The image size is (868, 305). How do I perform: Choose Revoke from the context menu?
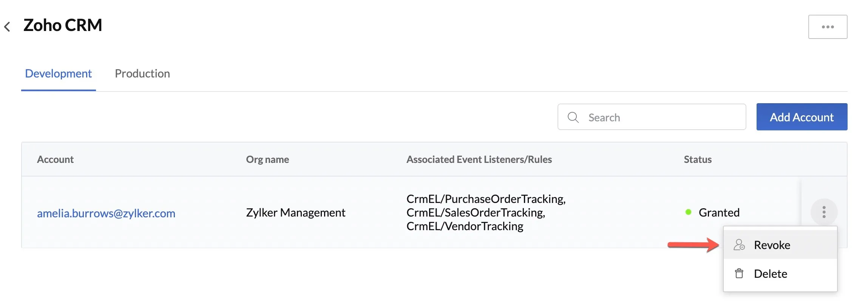(x=780, y=245)
